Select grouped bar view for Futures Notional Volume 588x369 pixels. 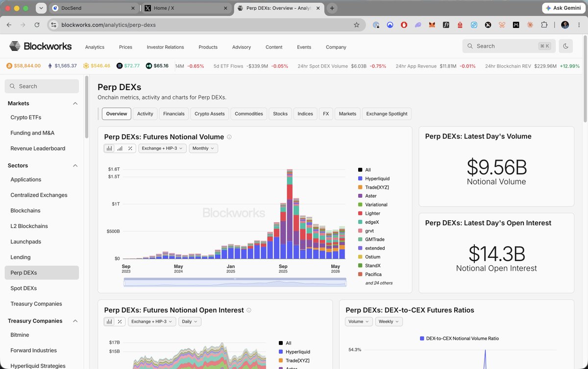pyautogui.click(x=120, y=148)
